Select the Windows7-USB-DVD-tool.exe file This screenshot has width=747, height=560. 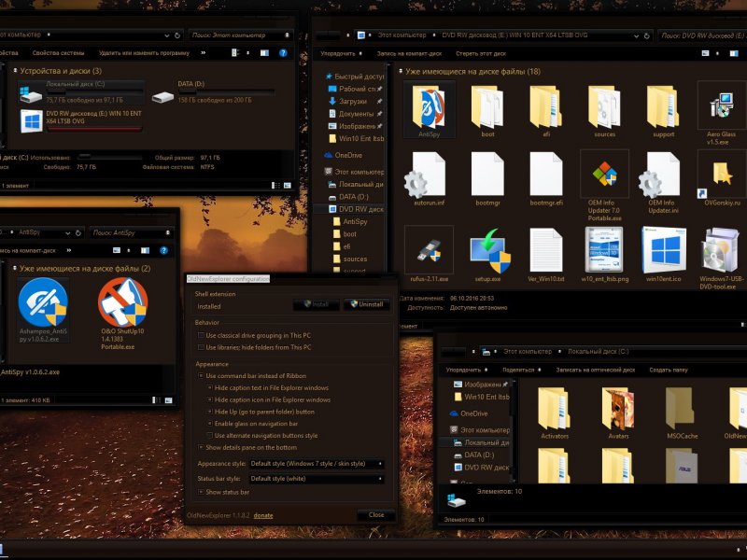(721, 259)
